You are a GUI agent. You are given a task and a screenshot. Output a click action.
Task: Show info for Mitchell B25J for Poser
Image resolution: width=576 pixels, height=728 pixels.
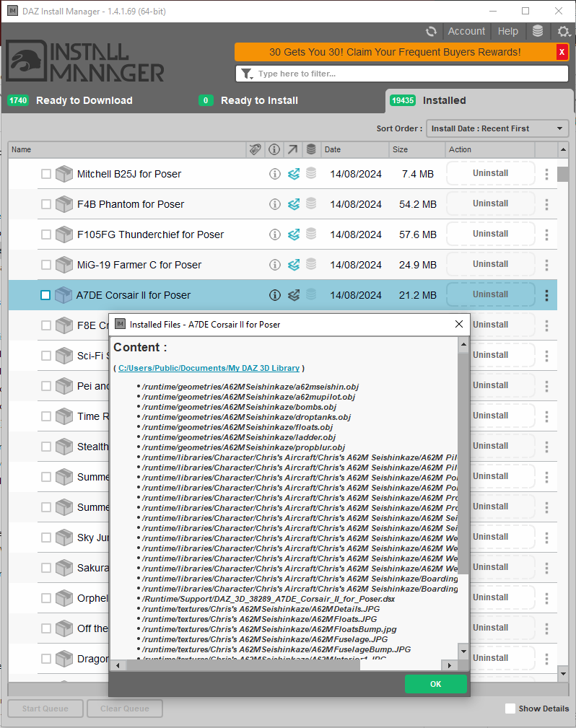pos(275,174)
